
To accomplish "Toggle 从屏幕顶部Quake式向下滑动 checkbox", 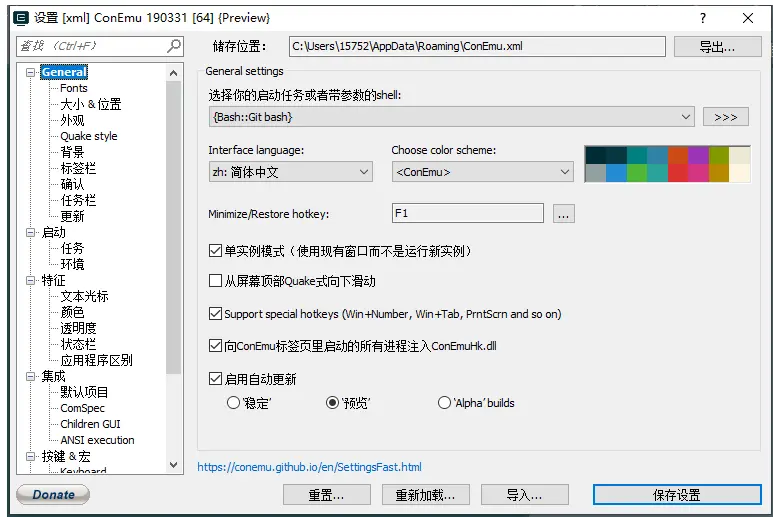I will [x=215, y=281].
